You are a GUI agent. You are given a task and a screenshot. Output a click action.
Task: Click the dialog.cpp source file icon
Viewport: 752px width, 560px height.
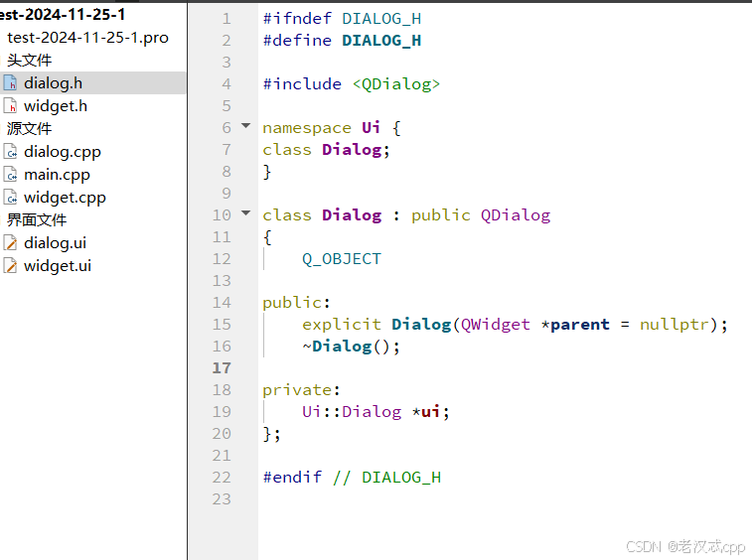(11, 152)
